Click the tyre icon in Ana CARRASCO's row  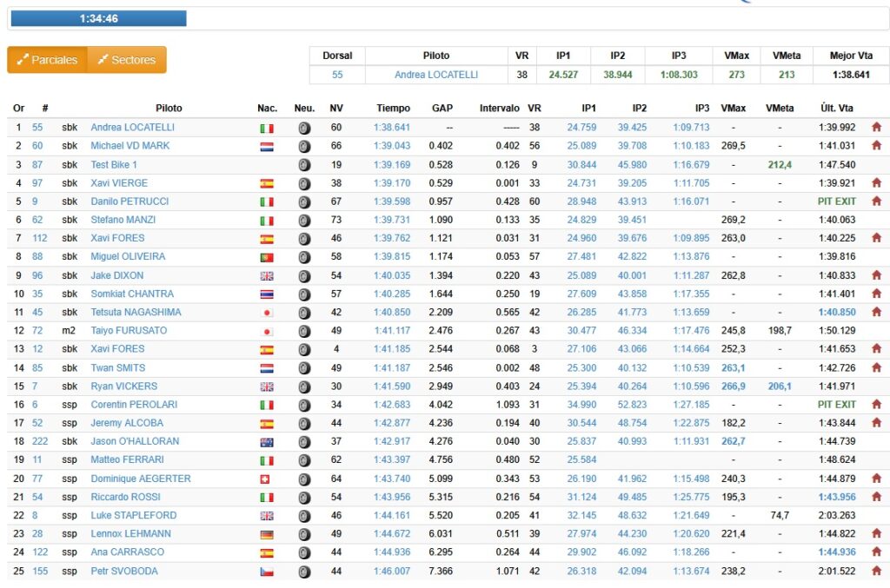[304, 552]
